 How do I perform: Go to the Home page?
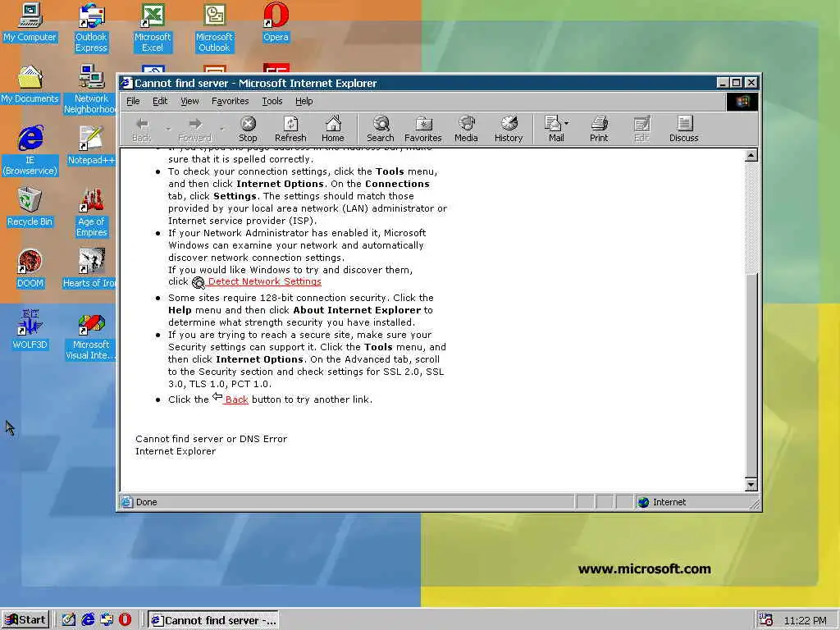click(x=333, y=129)
